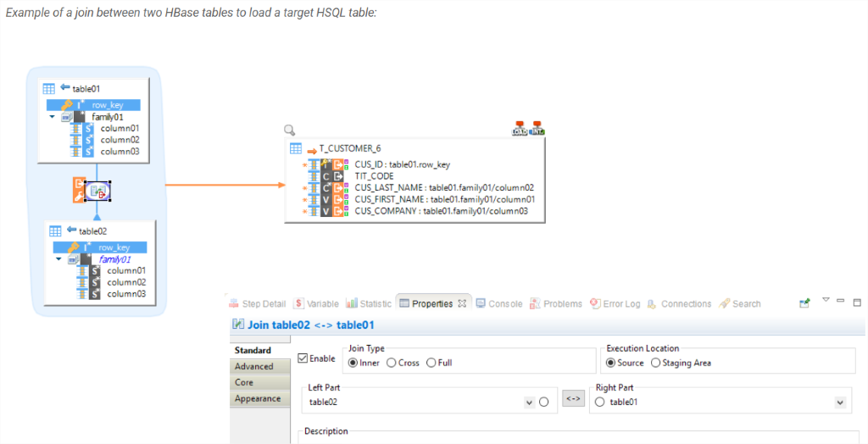Open the Standard properties section
The image size is (868, 444).
pos(259,351)
